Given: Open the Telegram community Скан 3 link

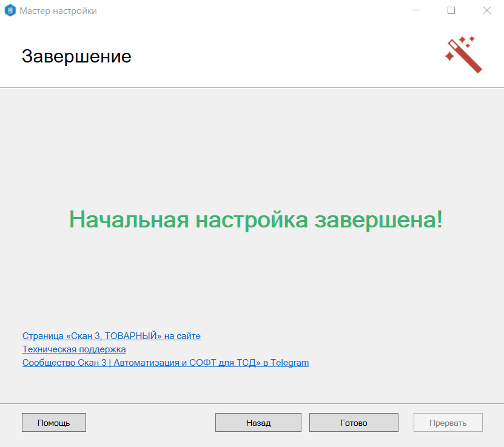Looking at the screenshot, I should pyautogui.click(x=166, y=363).
